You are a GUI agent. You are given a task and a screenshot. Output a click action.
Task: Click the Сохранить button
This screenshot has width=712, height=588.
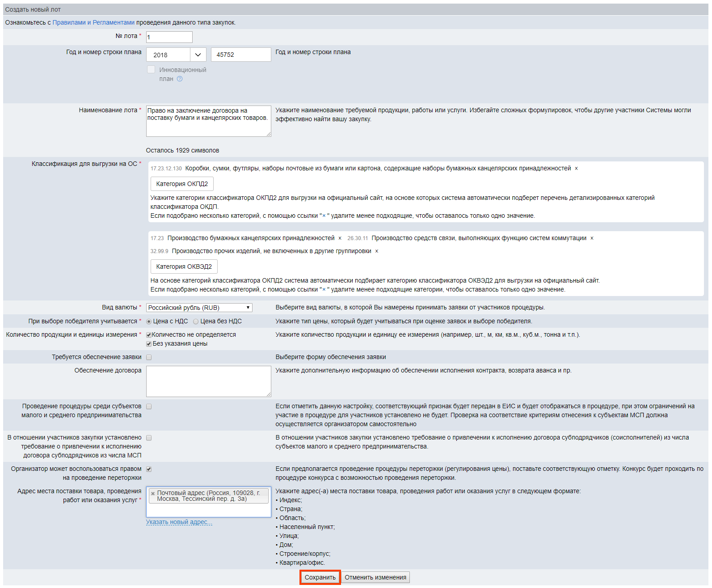320,577
